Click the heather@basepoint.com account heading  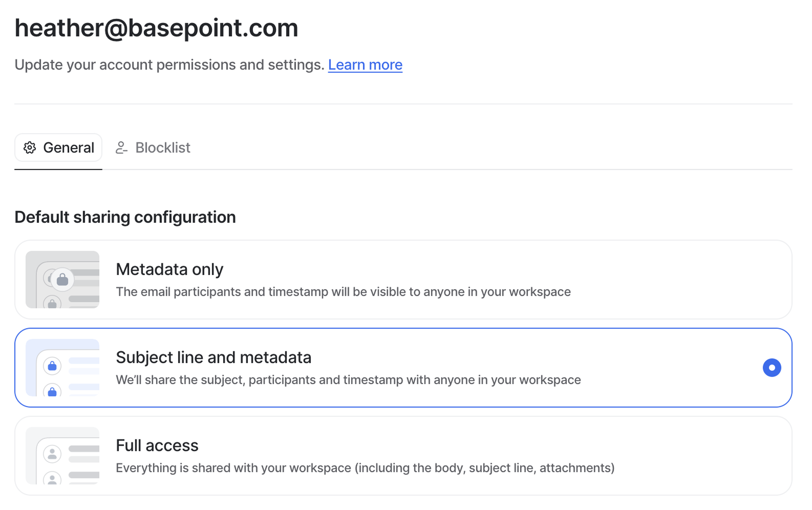pyautogui.click(x=156, y=28)
